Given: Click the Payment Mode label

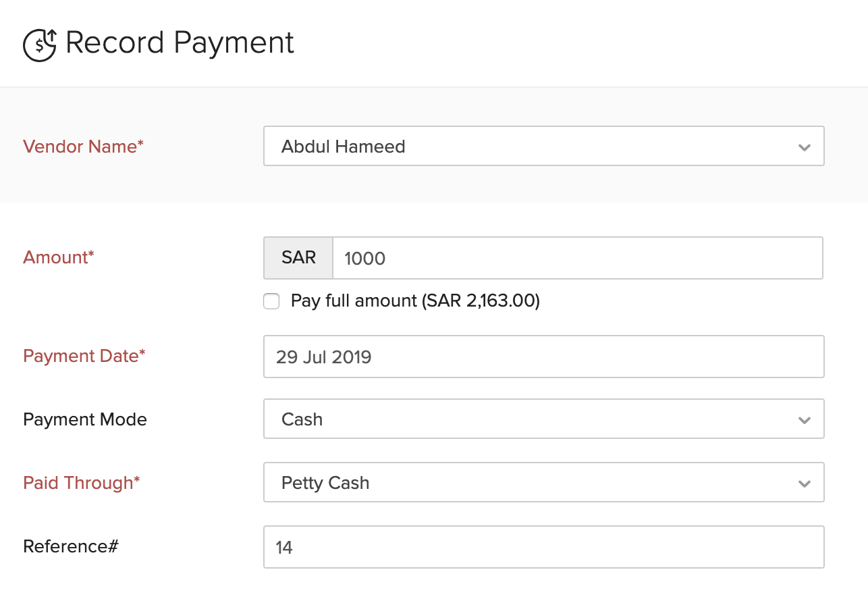Looking at the screenshot, I should tap(84, 419).
